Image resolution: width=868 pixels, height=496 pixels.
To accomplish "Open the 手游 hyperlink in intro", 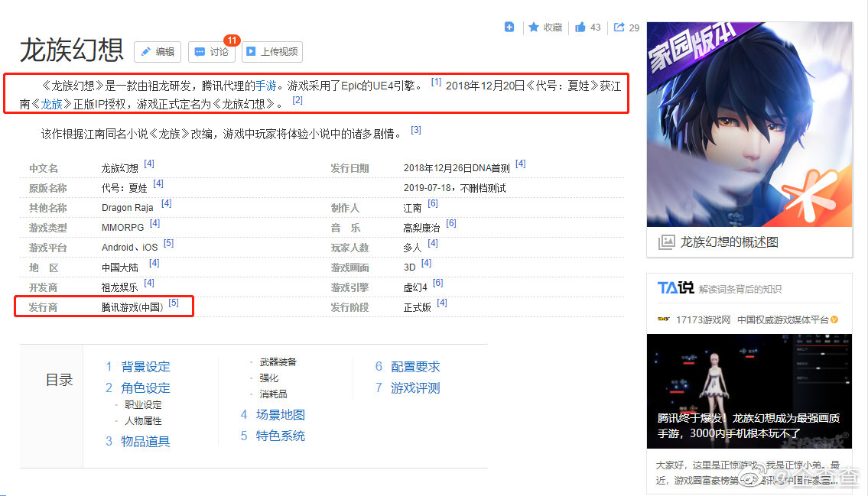I will point(265,86).
